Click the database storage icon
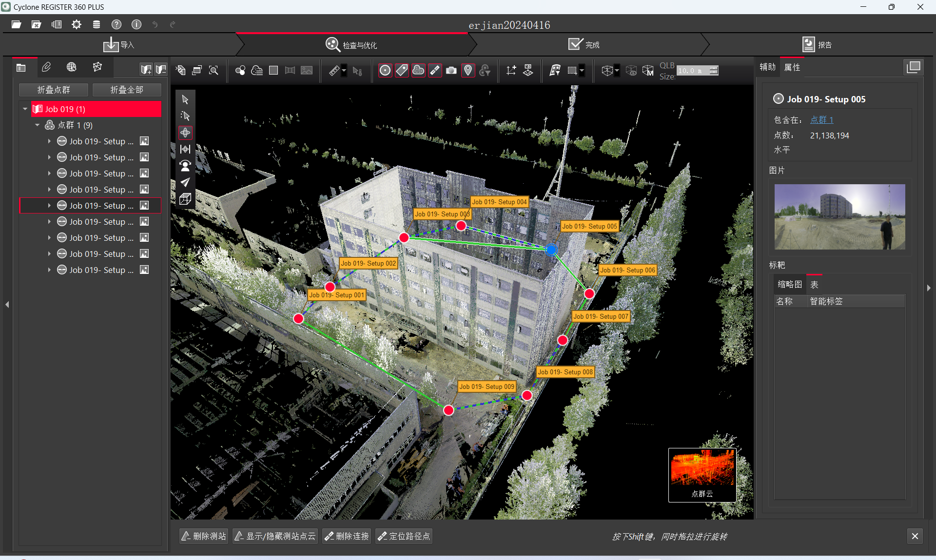This screenshot has width=936, height=560. [97, 24]
